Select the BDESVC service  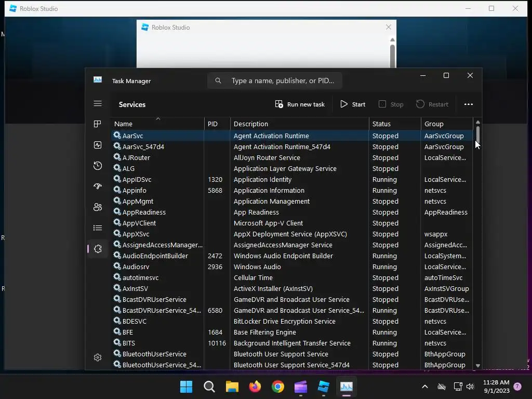click(292, 321)
